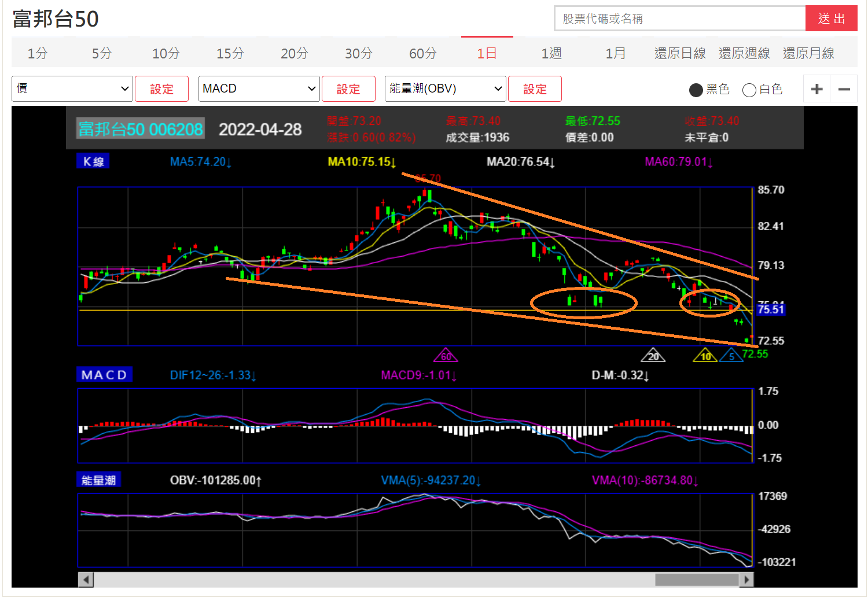The width and height of the screenshot is (868, 598).
Task: Switch to the 60分 timeframe tab
Action: [x=423, y=53]
